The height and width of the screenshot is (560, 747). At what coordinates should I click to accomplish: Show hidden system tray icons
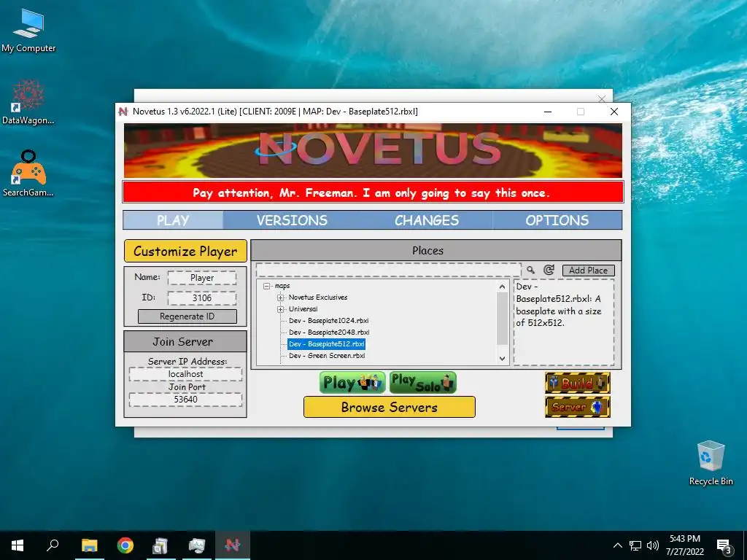[x=617, y=545]
